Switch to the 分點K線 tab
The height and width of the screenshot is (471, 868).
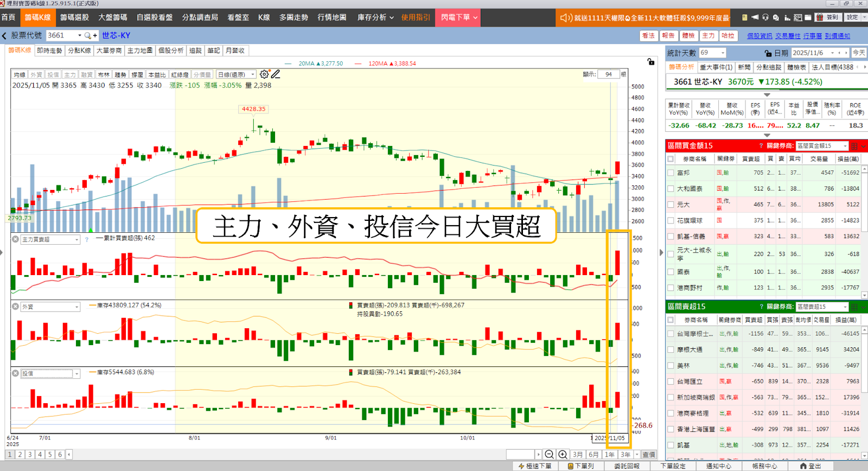pos(79,50)
